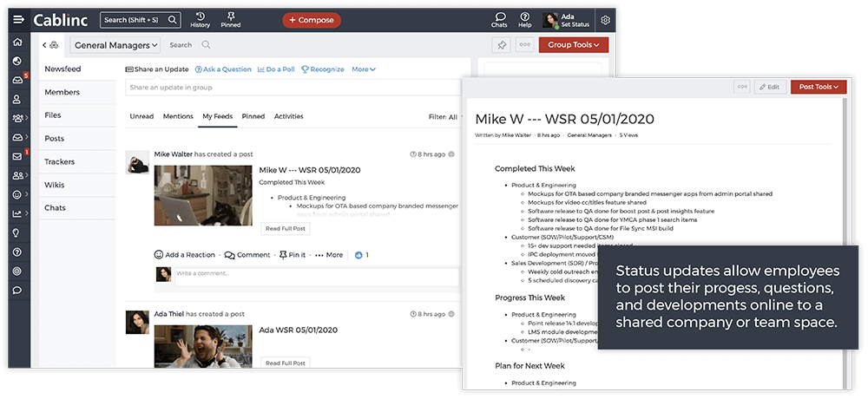Expand the General Managers group dropdown
Image resolution: width=868 pixels, height=399 pixels.
[115, 45]
